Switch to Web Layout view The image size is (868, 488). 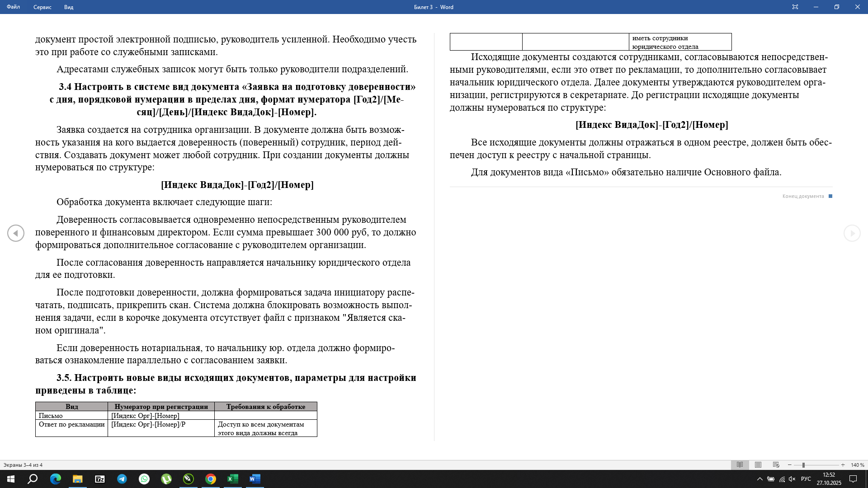tap(776, 465)
